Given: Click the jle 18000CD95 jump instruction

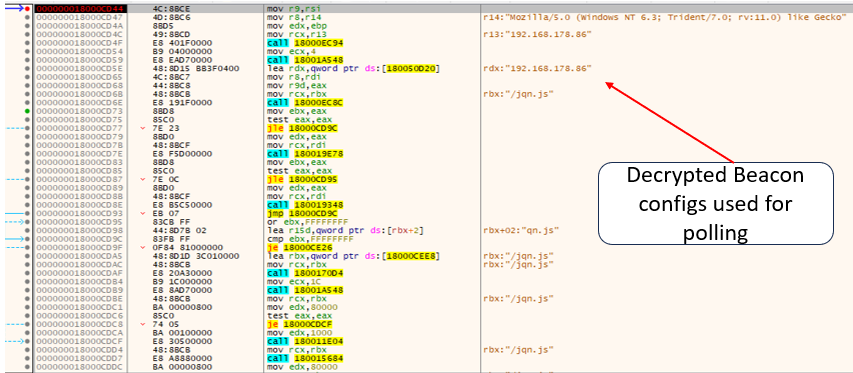Looking at the screenshot, I should coord(303,179).
